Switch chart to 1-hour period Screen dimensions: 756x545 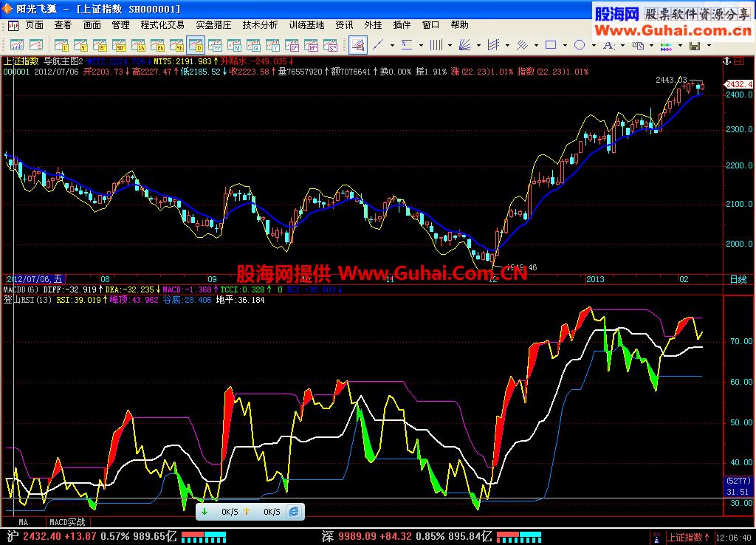click(x=138, y=45)
